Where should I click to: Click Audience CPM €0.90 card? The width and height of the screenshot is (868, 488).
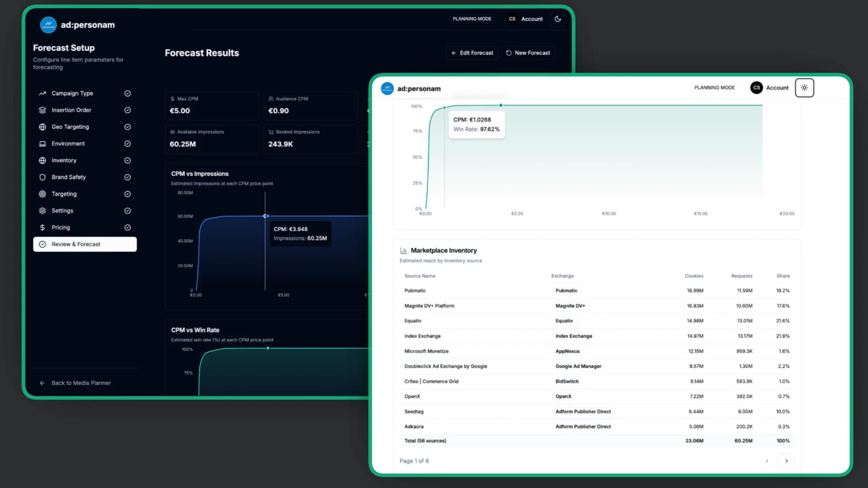tap(310, 106)
